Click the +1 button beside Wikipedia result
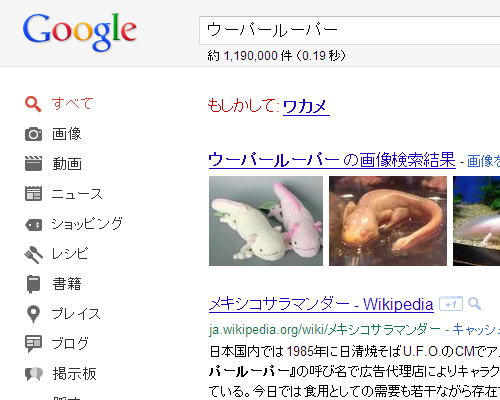500x400 pixels. (x=451, y=304)
